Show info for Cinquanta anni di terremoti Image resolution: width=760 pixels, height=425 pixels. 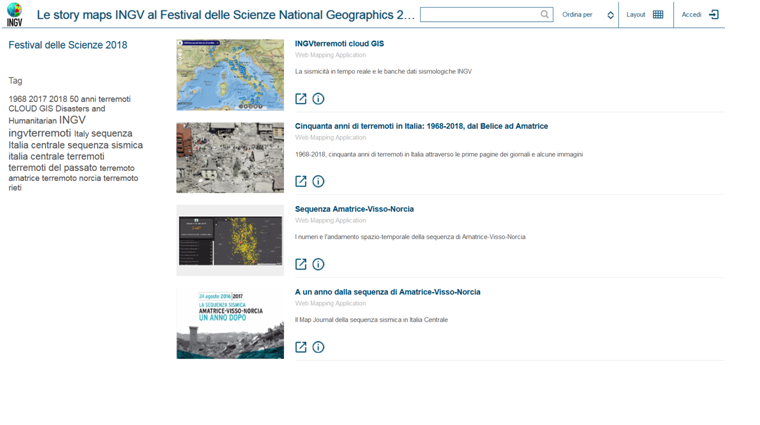tap(318, 181)
